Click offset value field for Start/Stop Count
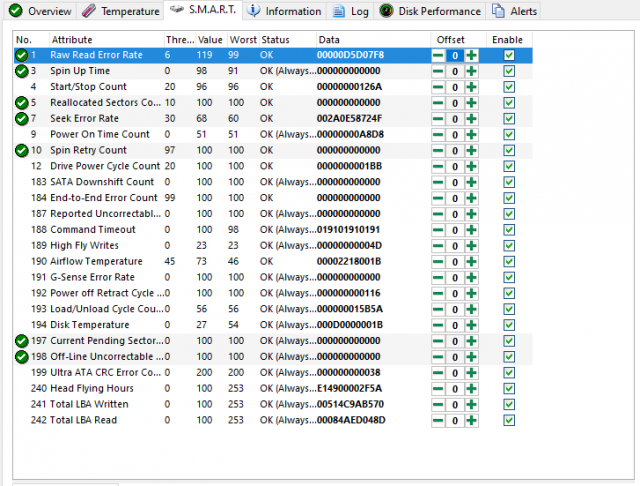 [454, 87]
